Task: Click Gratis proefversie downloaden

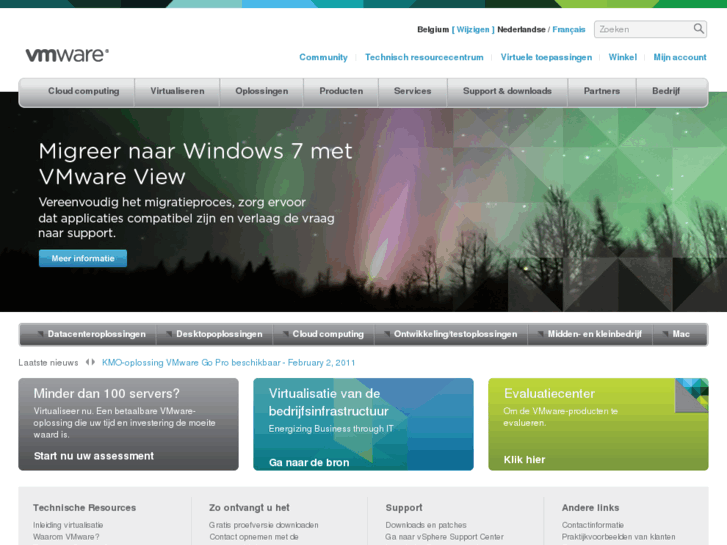Action: point(263,525)
